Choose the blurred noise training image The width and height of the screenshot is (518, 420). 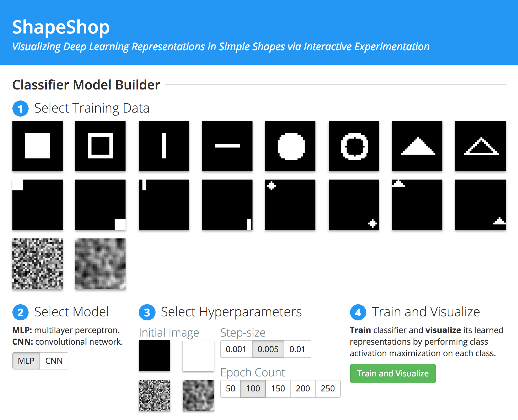tap(100, 264)
